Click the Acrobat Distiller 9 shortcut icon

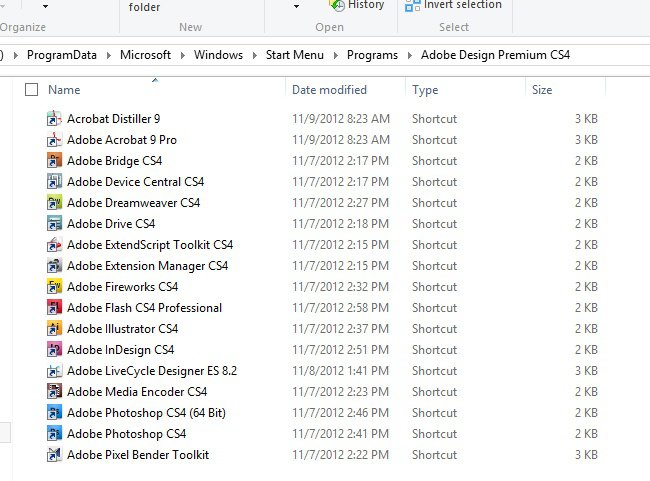tap(55, 119)
